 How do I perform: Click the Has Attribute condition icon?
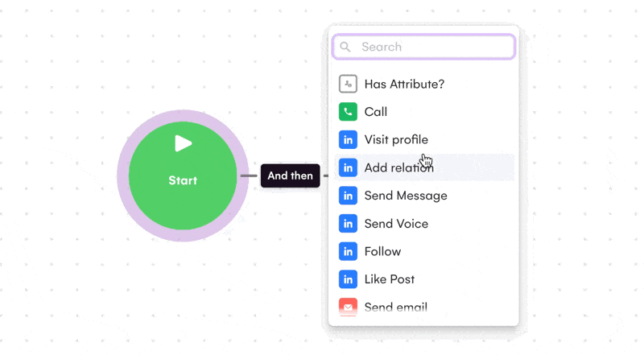point(348,84)
